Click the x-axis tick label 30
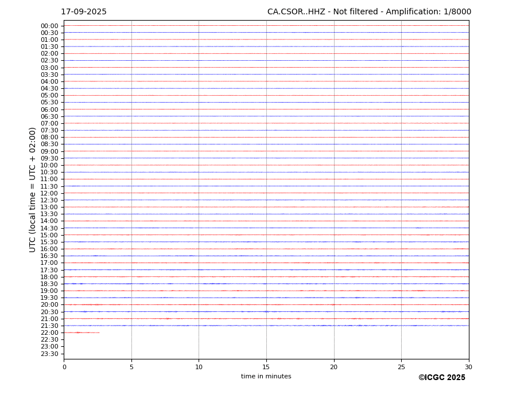The image size is (532, 399). [468, 367]
